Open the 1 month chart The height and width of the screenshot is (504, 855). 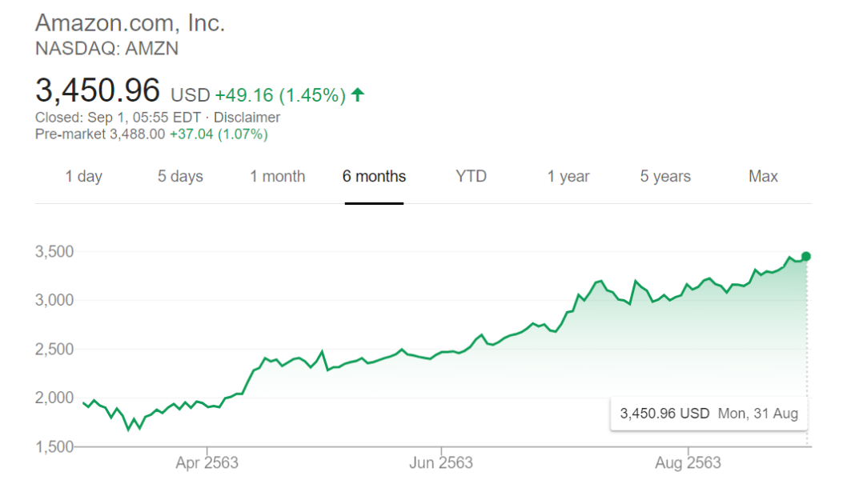click(x=277, y=176)
